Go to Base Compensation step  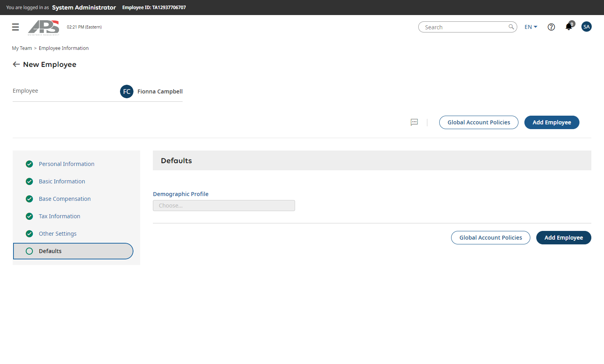tap(65, 199)
